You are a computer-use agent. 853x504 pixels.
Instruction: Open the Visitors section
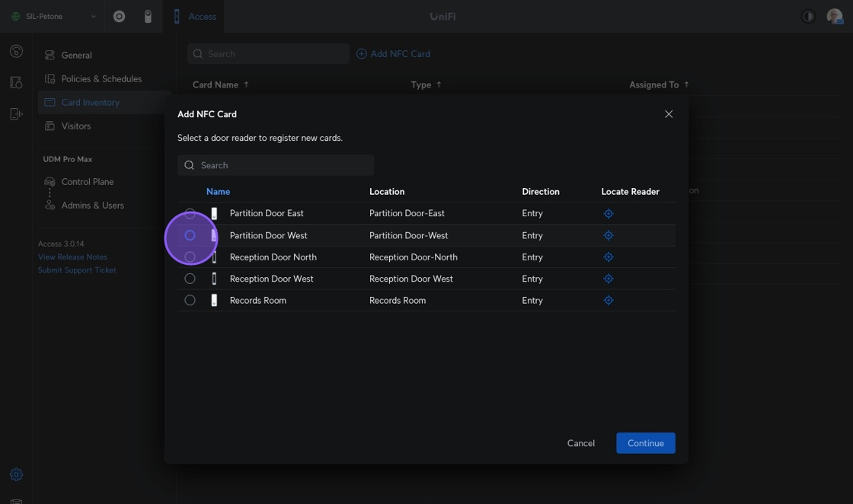click(x=75, y=126)
